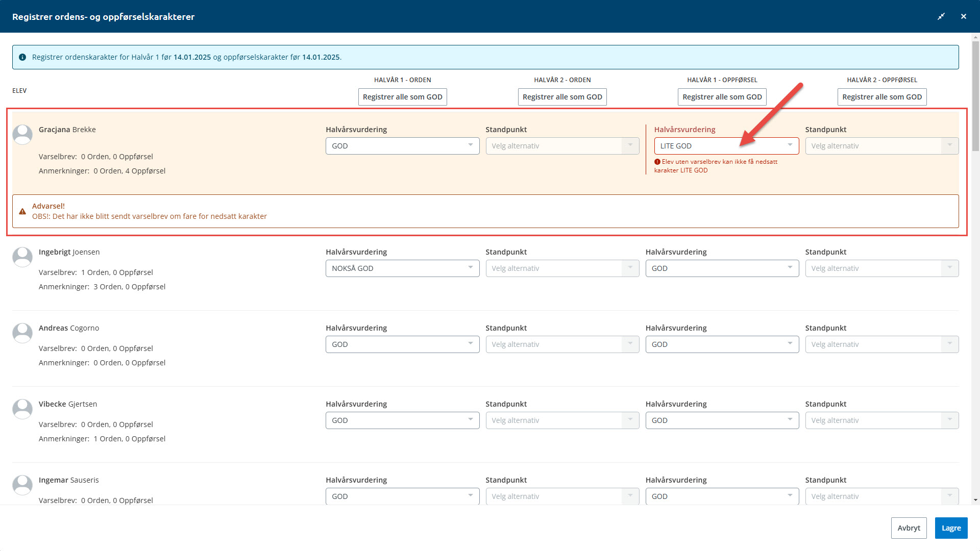Click Andreas Cogorno's avatar icon

(x=22, y=333)
